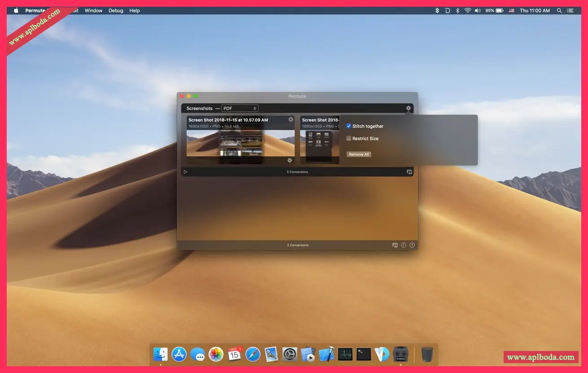Open the group settings gear icon

pos(408,108)
